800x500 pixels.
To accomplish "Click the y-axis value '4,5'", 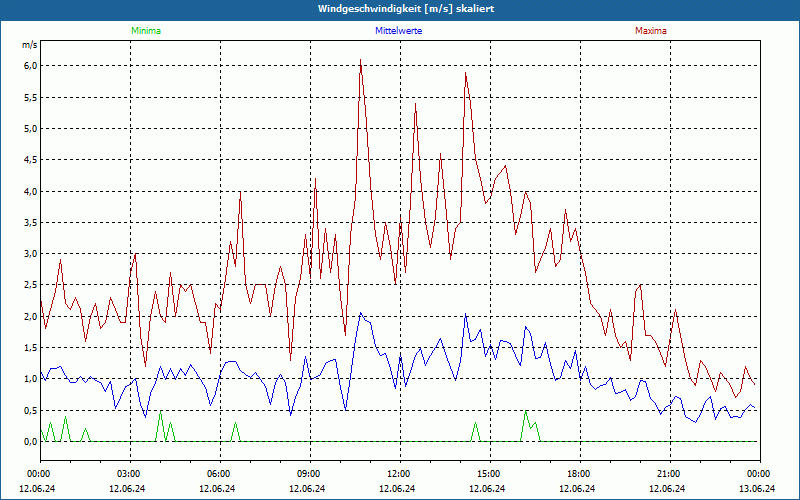I will 31,160.
